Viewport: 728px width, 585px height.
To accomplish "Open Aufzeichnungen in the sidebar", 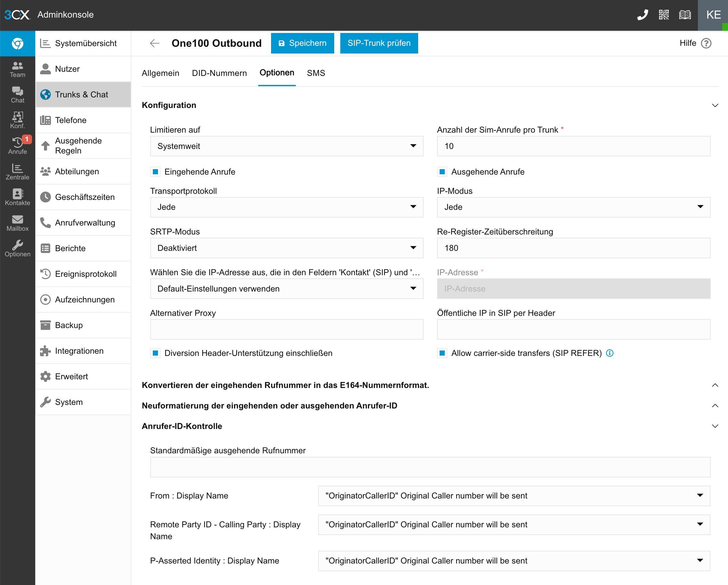I will 83,300.
